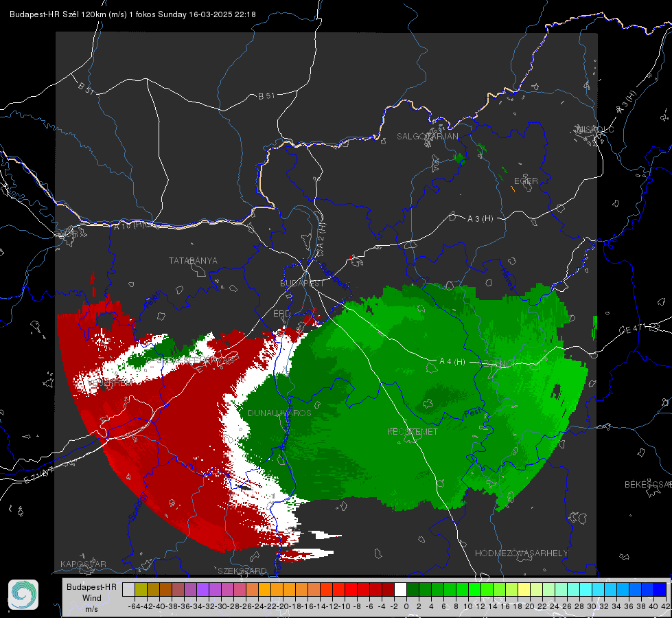
Task: Click the blue Fejér county label
Action: 153,299
